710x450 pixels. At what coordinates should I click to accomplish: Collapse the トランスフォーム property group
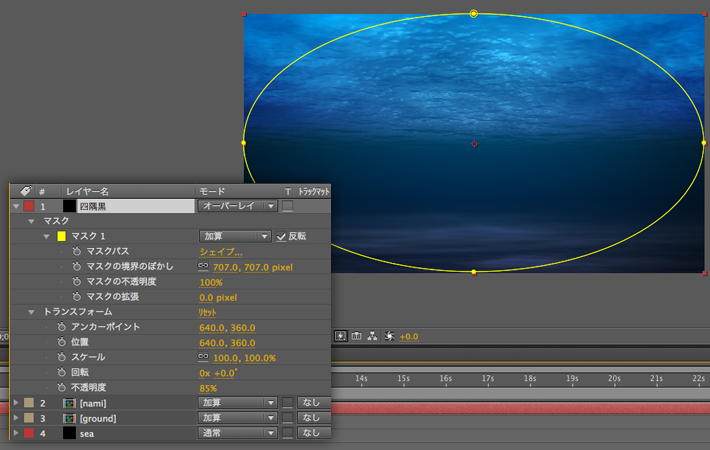(x=32, y=312)
